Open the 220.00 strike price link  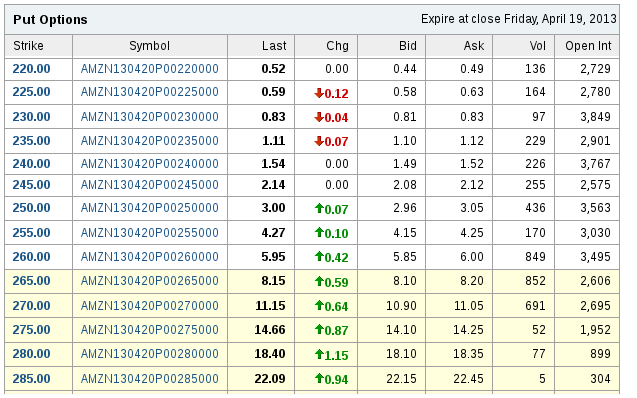pos(31,69)
